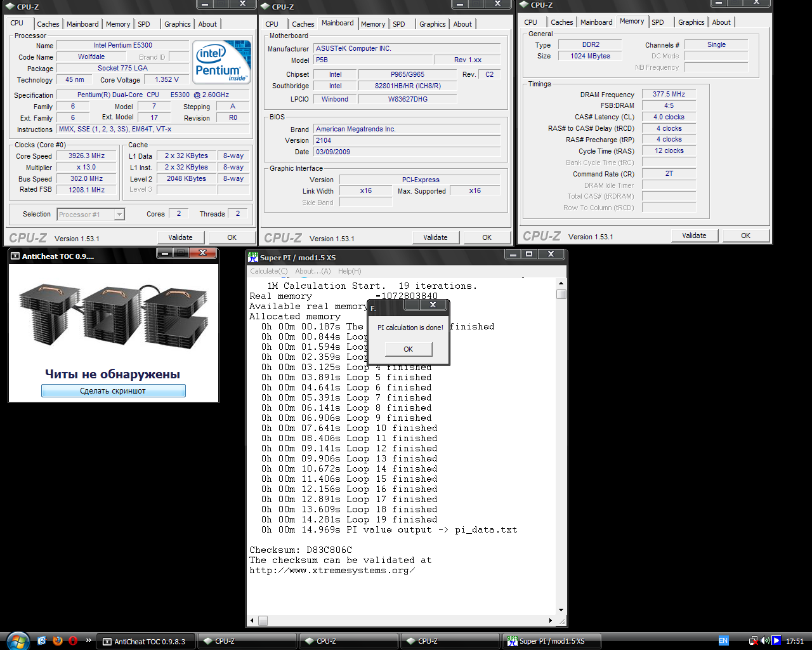812x650 pixels.
Task: Click the blue arrow tray icon
Action: tap(776, 641)
